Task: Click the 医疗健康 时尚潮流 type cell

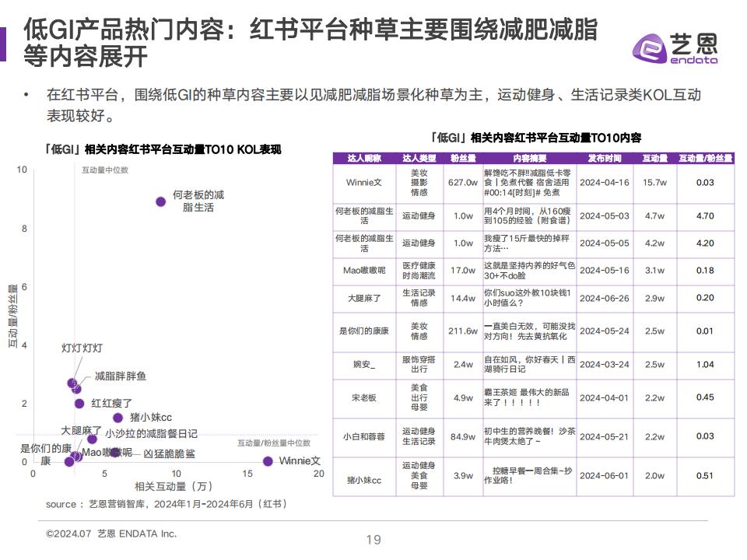Action: coord(419,271)
